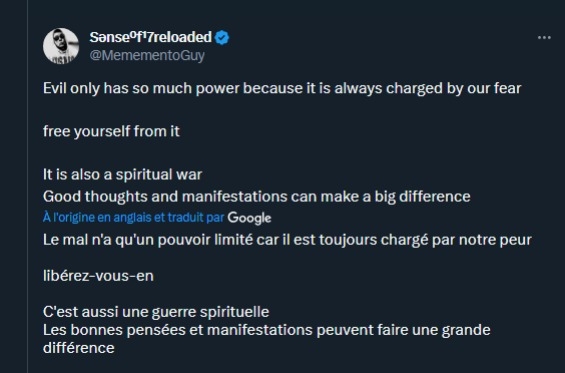The image size is (565, 373).
Task: Visit the @MemementoGuy handle link
Action: point(147,55)
